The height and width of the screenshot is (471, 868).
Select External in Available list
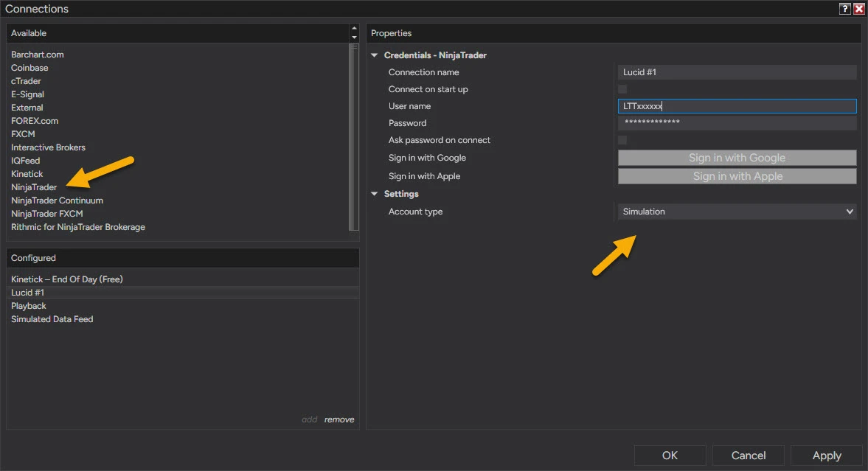(27, 108)
